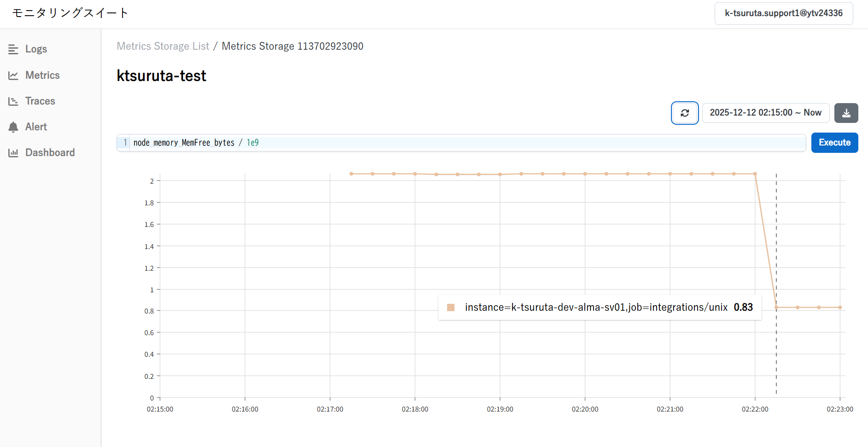Click the Metrics chart icon in sidebar

(13, 75)
